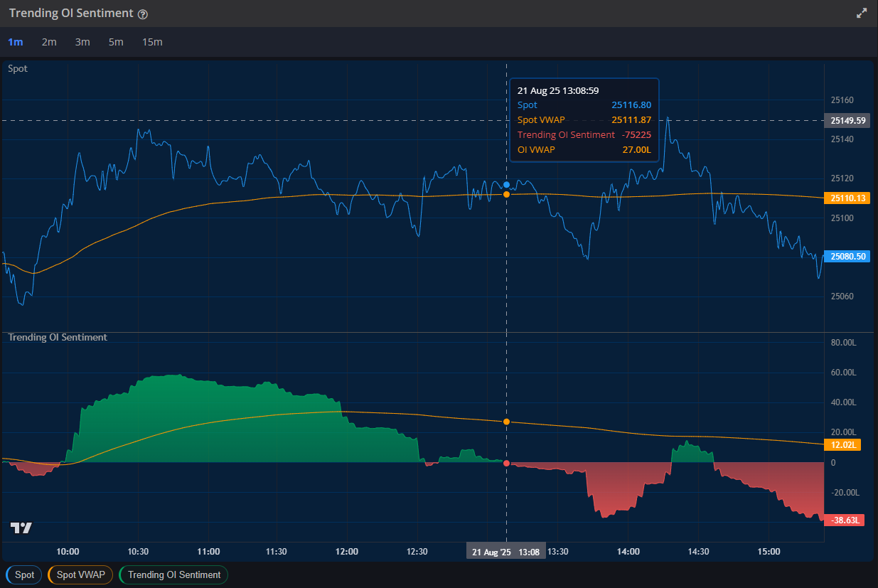Switch to the 3m timeframe
The width and height of the screenshot is (878, 588).
[x=82, y=42]
